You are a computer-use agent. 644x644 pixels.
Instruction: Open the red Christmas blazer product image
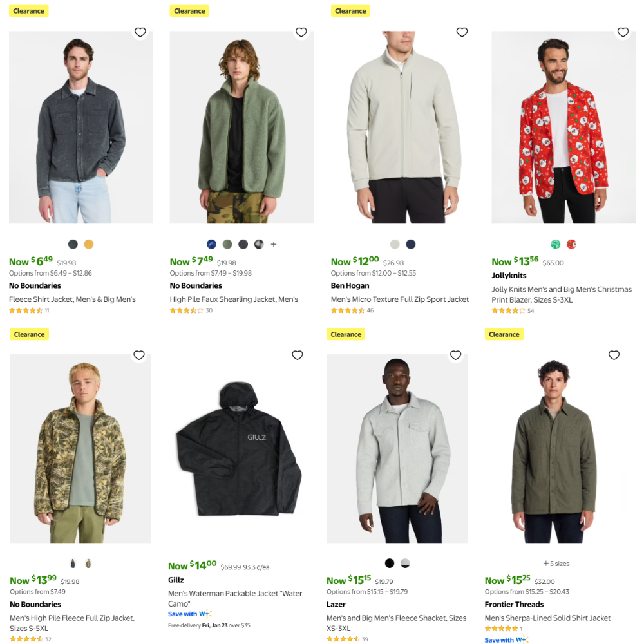pyautogui.click(x=563, y=129)
